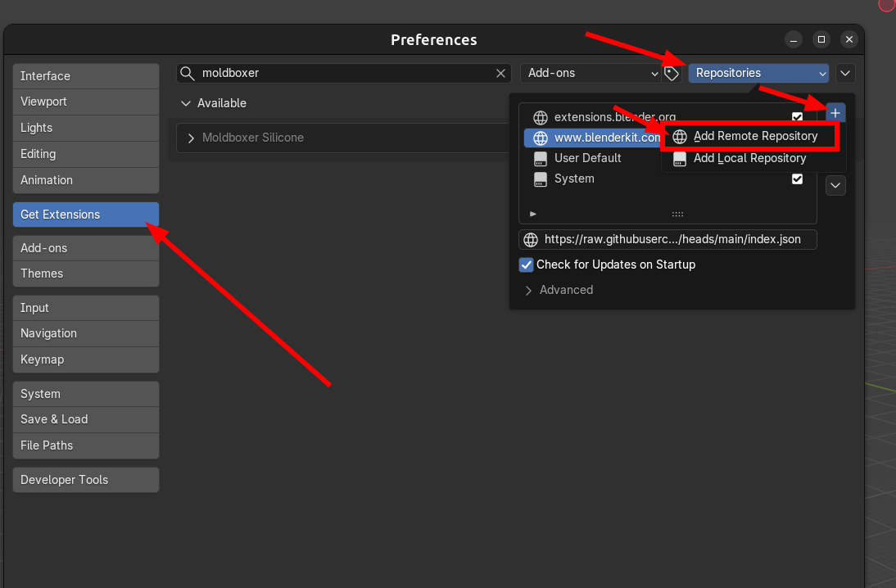Disable Check for Updates on Startup

(526, 265)
